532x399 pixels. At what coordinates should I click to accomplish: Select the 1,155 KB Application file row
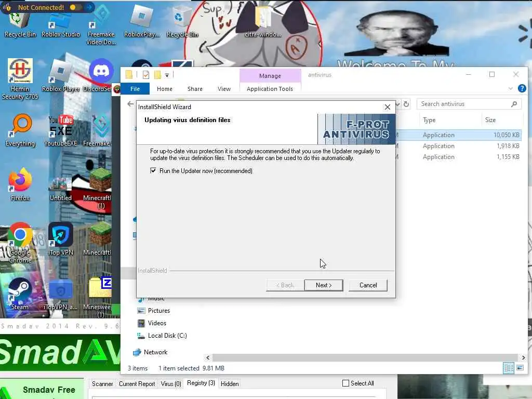point(459,157)
